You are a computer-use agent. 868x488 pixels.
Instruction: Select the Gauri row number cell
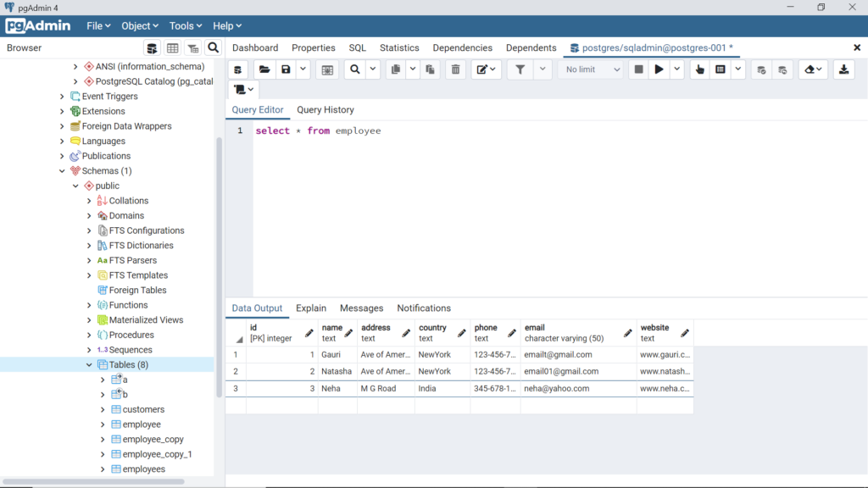pyautogui.click(x=236, y=354)
